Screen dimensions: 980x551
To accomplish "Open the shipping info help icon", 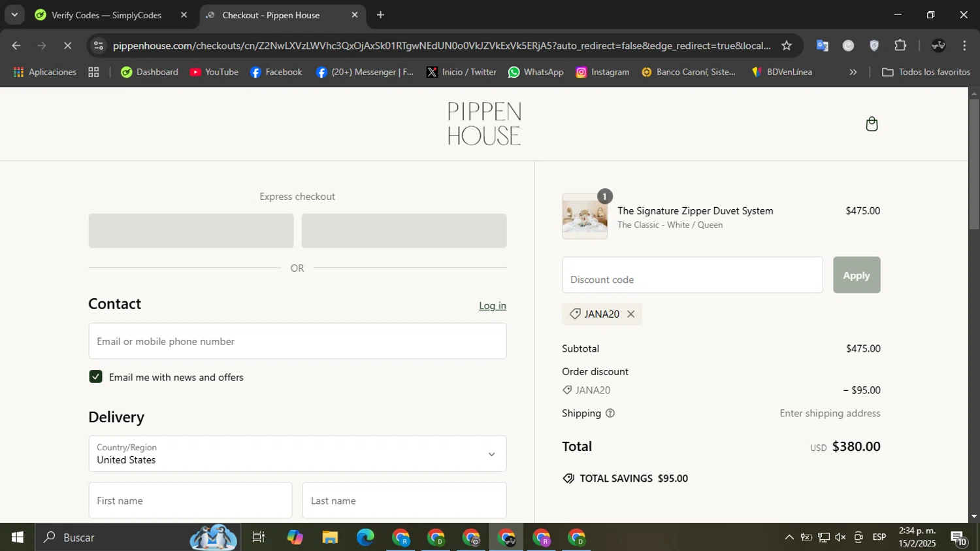I will [610, 413].
